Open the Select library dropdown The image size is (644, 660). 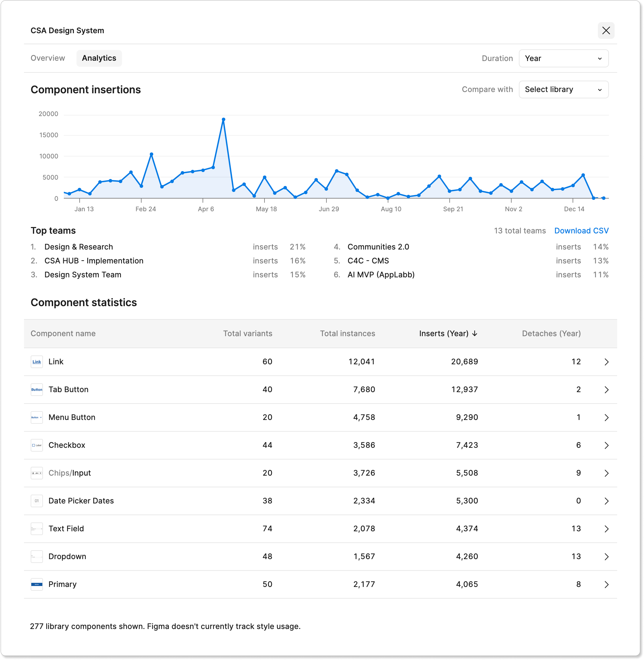tap(563, 89)
